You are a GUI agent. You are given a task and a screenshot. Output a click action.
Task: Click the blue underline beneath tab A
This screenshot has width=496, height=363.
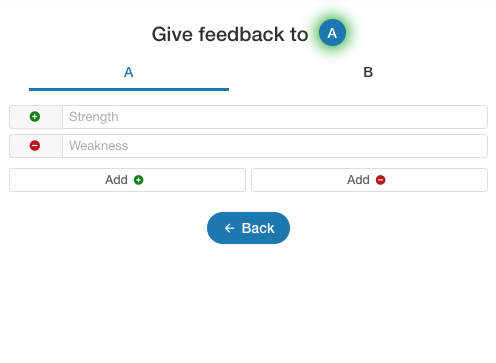129,89
